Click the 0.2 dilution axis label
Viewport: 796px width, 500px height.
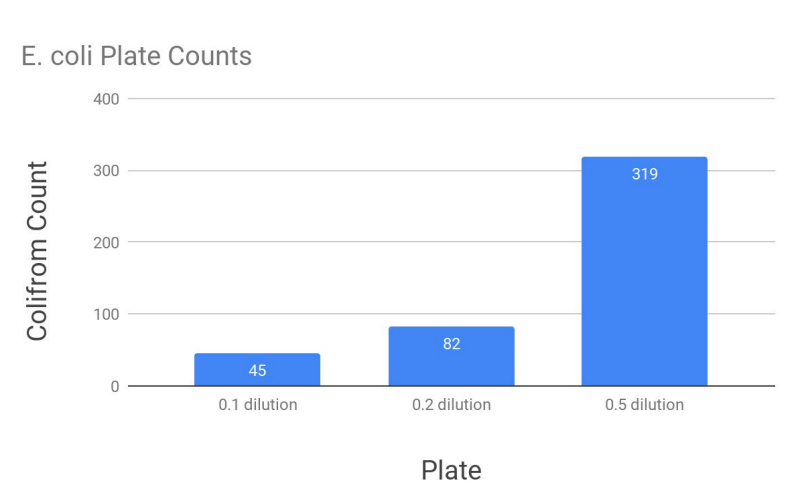tap(451, 405)
